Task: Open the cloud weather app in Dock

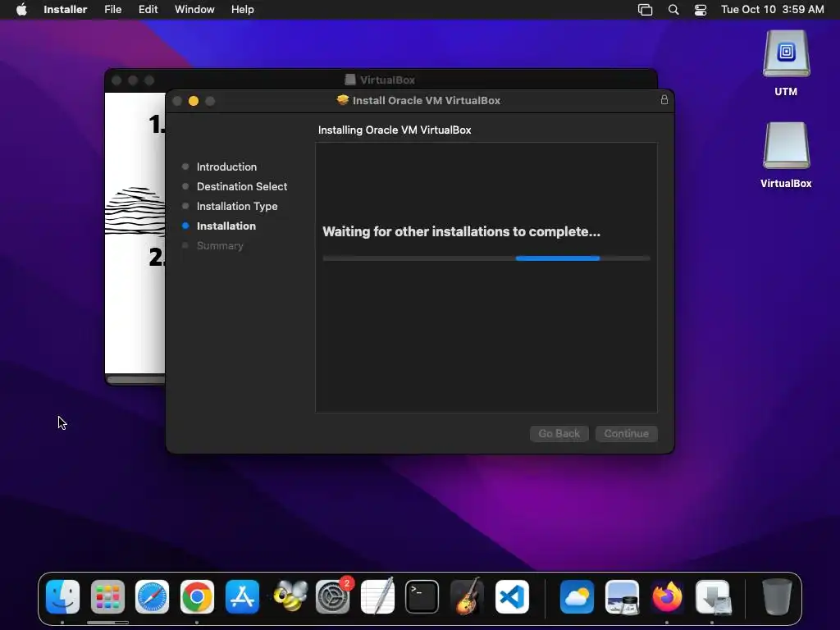Action: coord(577,597)
